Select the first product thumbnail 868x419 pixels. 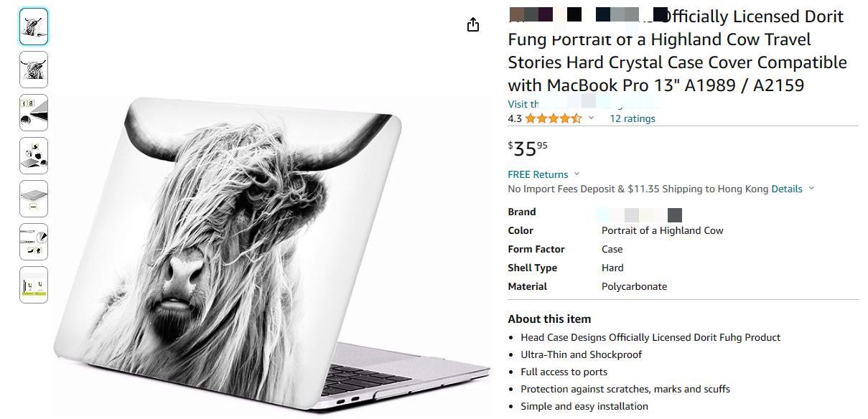34,27
